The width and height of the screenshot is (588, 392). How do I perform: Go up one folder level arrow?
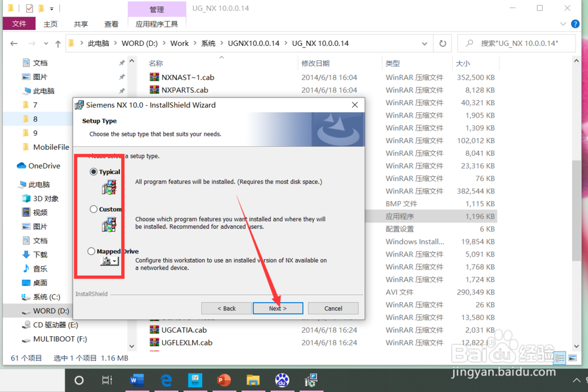point(58,43)
